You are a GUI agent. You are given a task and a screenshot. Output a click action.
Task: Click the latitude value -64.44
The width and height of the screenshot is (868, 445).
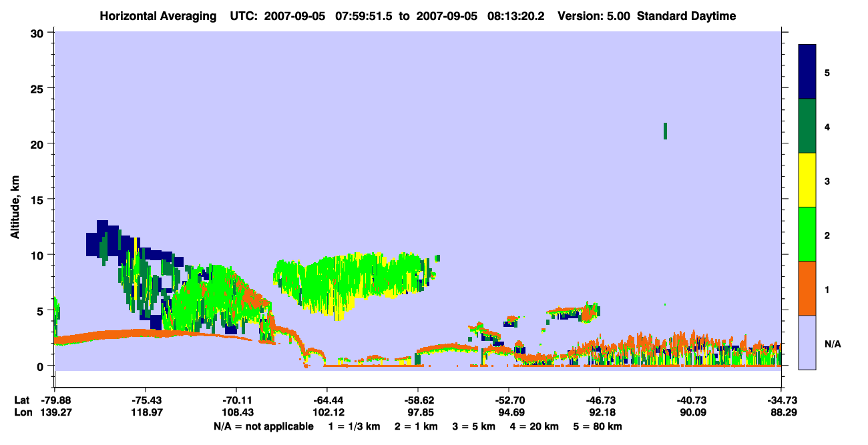pos(327,400)
